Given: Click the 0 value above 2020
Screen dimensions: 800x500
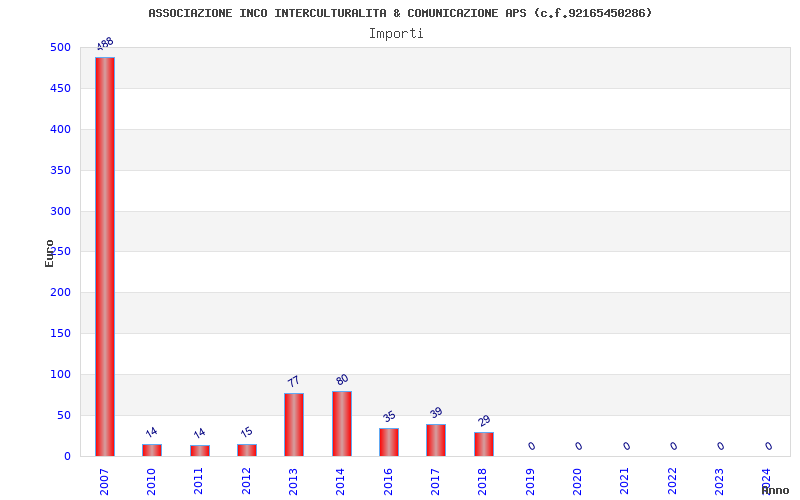Looking at the screenshot, I should (x=579, y=446).
